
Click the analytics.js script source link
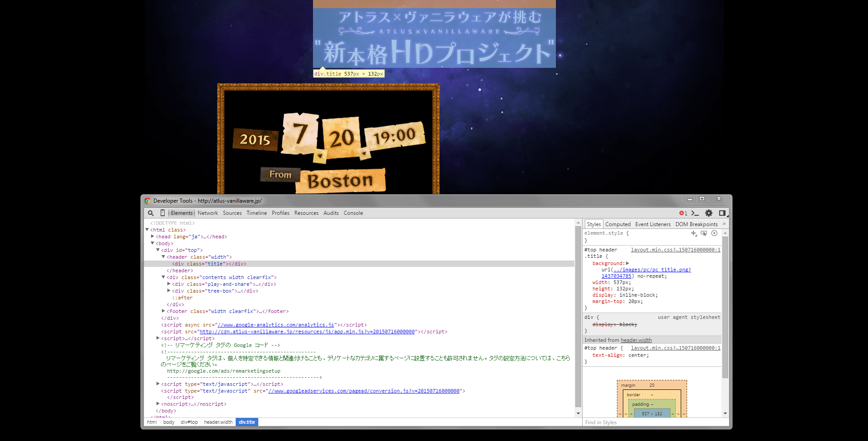275,325
